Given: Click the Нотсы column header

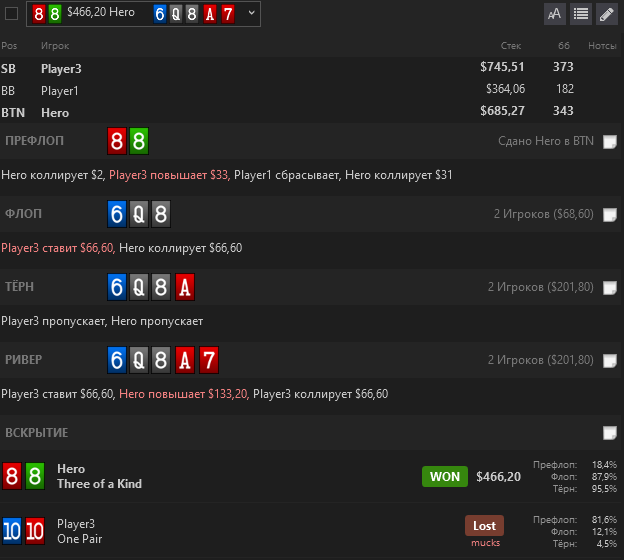Looking at the screenshot, I should coord(602,46).
